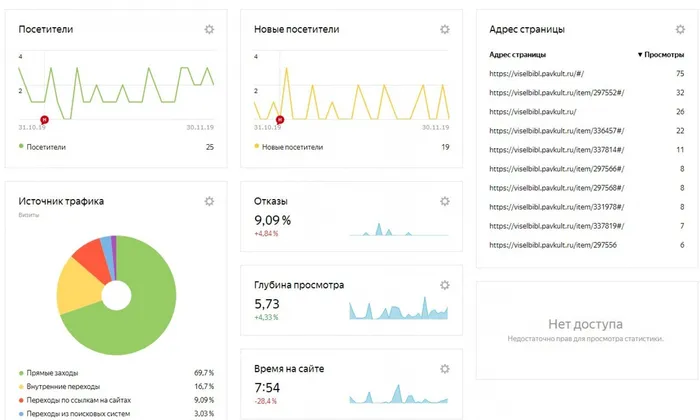Open settings gear of Посетители widget

209,29
